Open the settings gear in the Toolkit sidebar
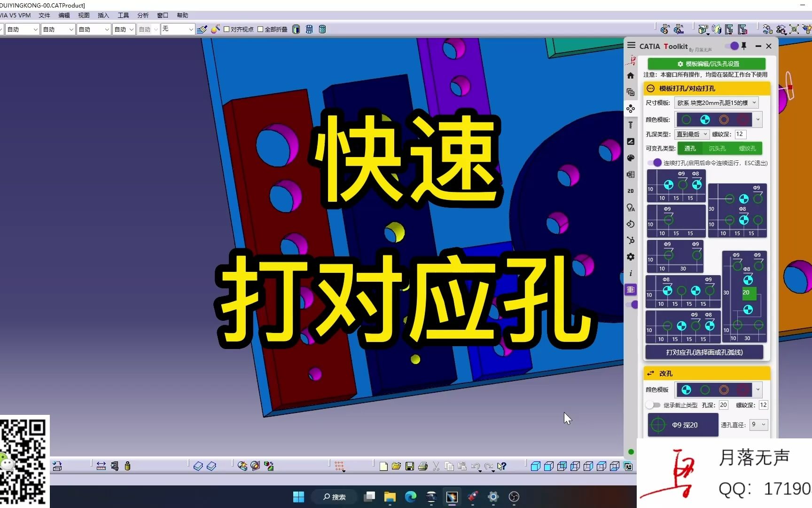This screenshot has width=812, height=508. coord(631,257)
